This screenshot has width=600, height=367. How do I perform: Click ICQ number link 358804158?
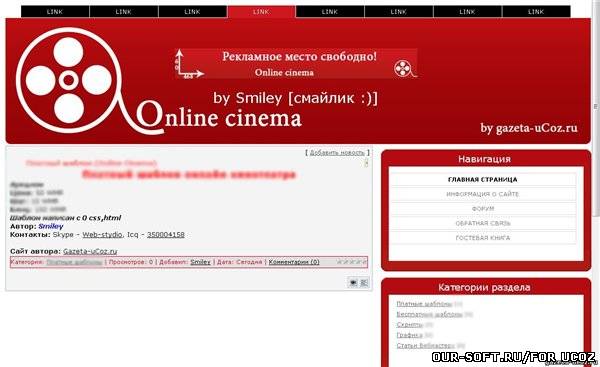tap(166, 235)
